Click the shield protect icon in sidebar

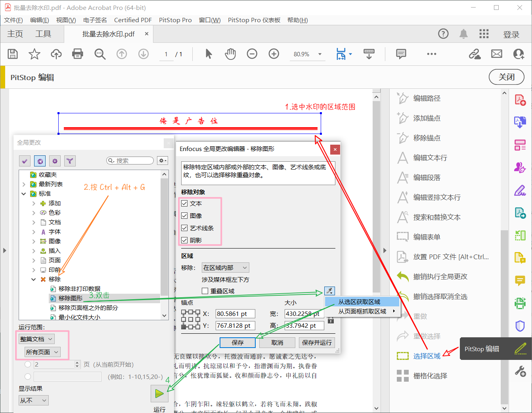coord(520,326)
